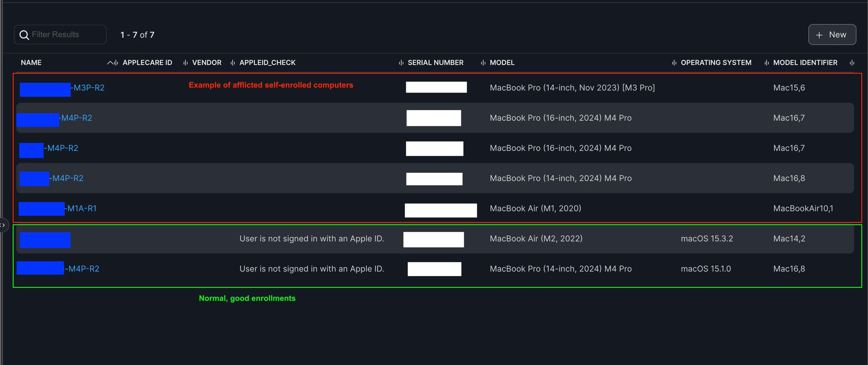Click the plus icon on New button
This screenshot has width=868, height=365.
click(x=819, y=35)
